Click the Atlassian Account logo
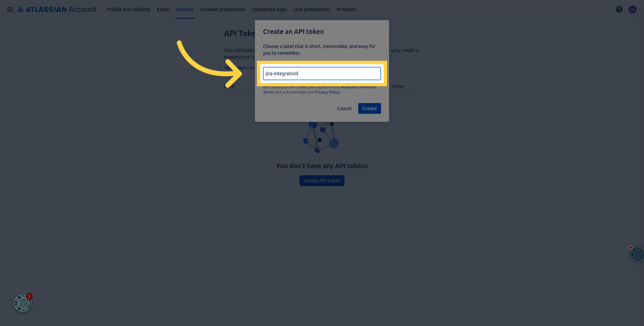 click(x=57, y=9)
